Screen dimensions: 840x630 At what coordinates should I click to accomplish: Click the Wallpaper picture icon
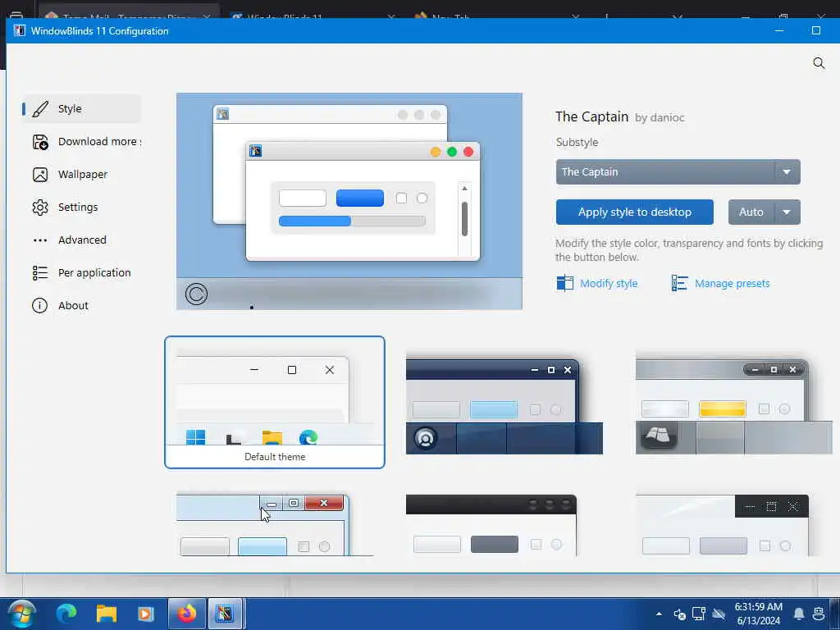[40, 175]
